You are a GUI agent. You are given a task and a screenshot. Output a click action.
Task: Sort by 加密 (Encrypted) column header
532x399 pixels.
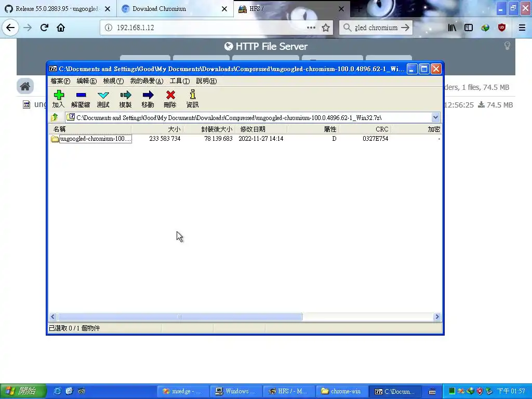[x=416, y=129]
